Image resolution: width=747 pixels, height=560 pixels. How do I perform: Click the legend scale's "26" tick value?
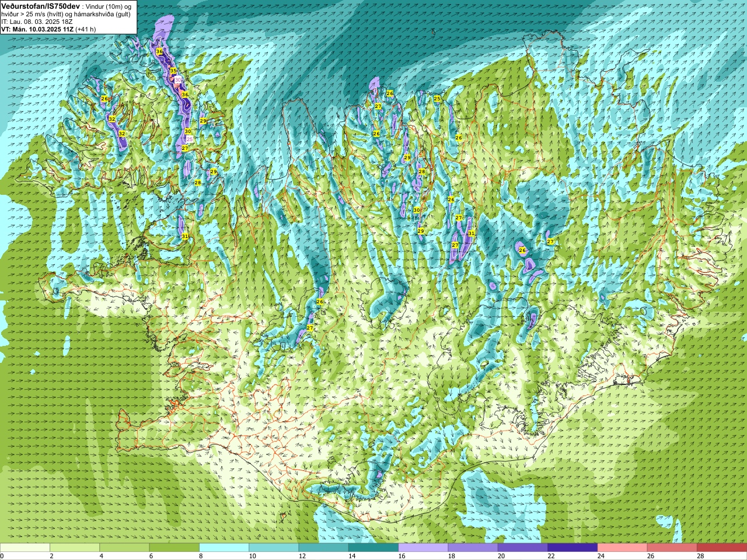pos(651,556)
